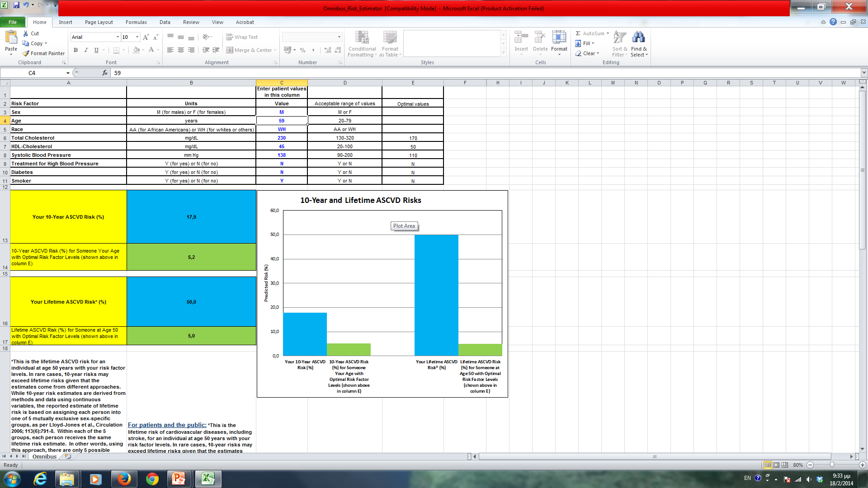Click the chart title '10-Year and Lifetime ASCVD Risks'
Viewport: 868px width, 488px height.
click(x=361, y=200)
